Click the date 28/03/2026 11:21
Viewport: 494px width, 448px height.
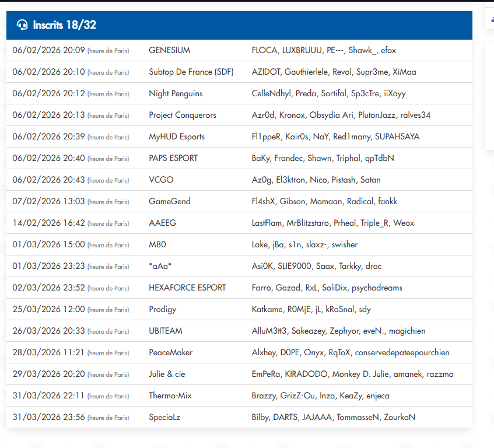coord(48,352)
